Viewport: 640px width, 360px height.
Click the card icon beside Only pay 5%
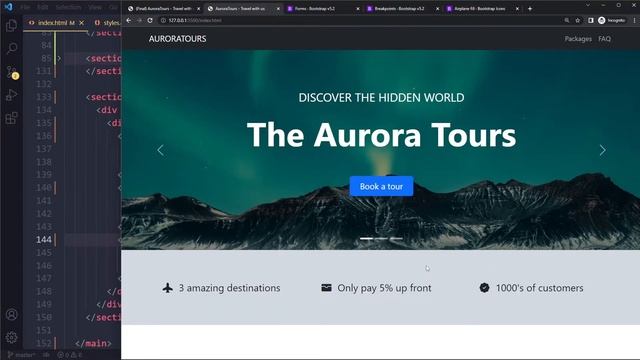click(326, 287)
